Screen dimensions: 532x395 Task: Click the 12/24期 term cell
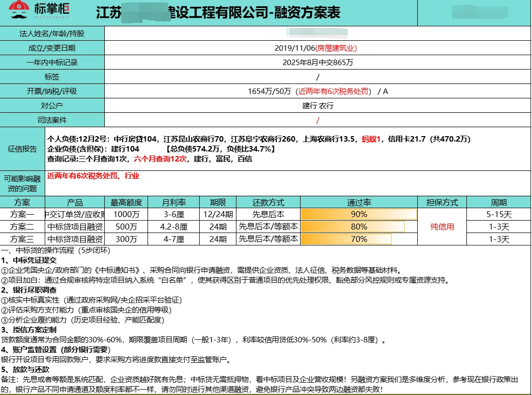coord(218,215)
